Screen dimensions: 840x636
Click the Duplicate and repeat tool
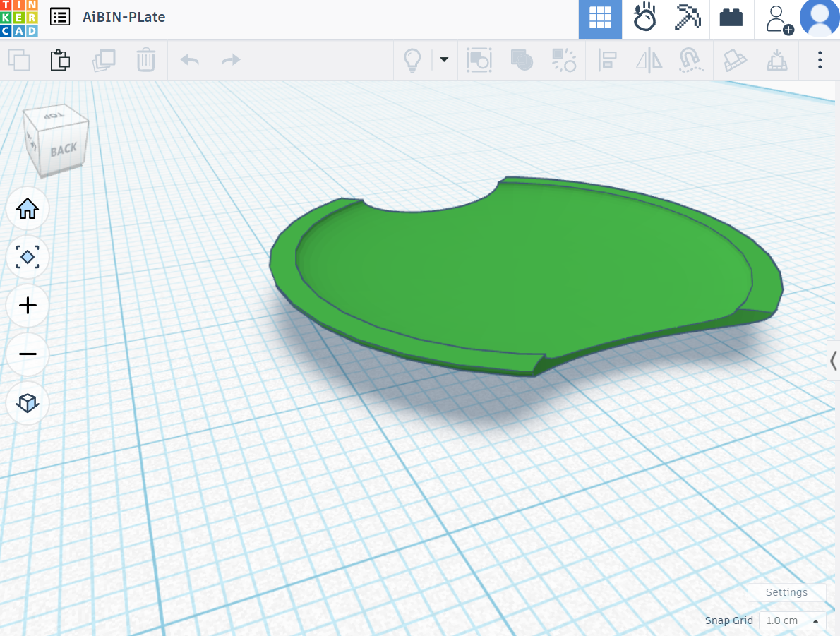(x=103, y=60)
